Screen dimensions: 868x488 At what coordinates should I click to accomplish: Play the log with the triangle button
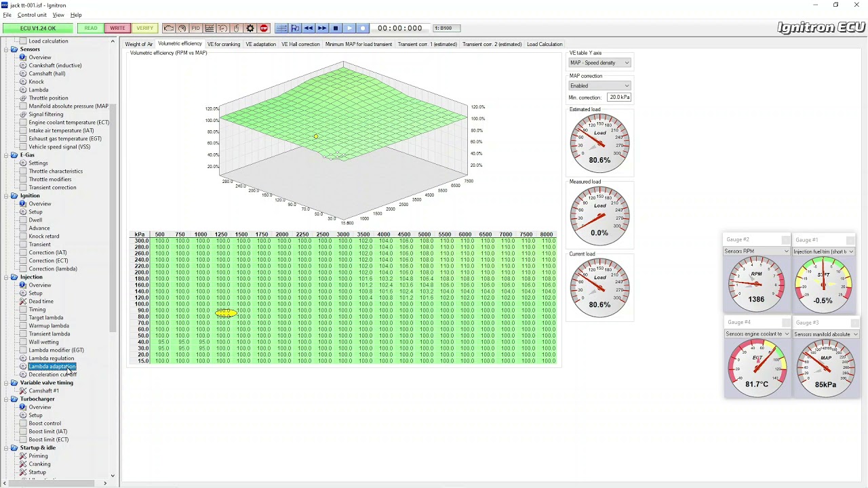(349, 28)
